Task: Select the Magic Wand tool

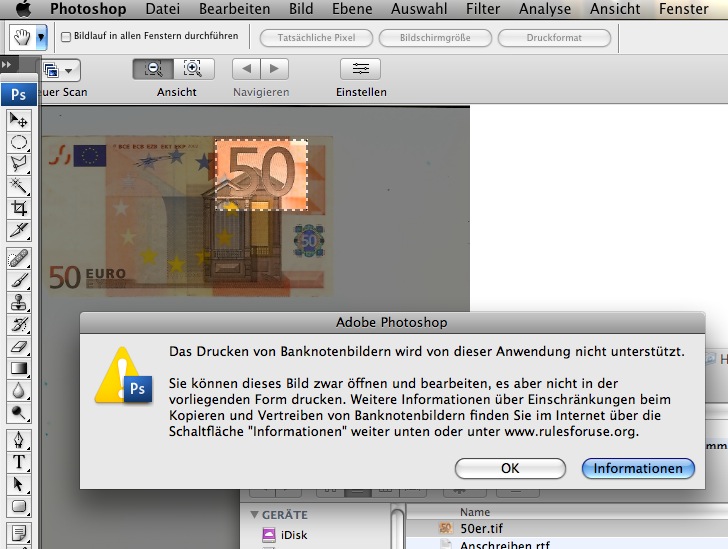Action: tap(19, 186)
